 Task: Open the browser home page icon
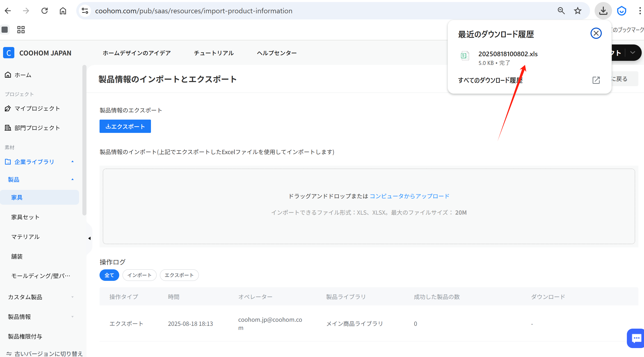click(63, 11)
